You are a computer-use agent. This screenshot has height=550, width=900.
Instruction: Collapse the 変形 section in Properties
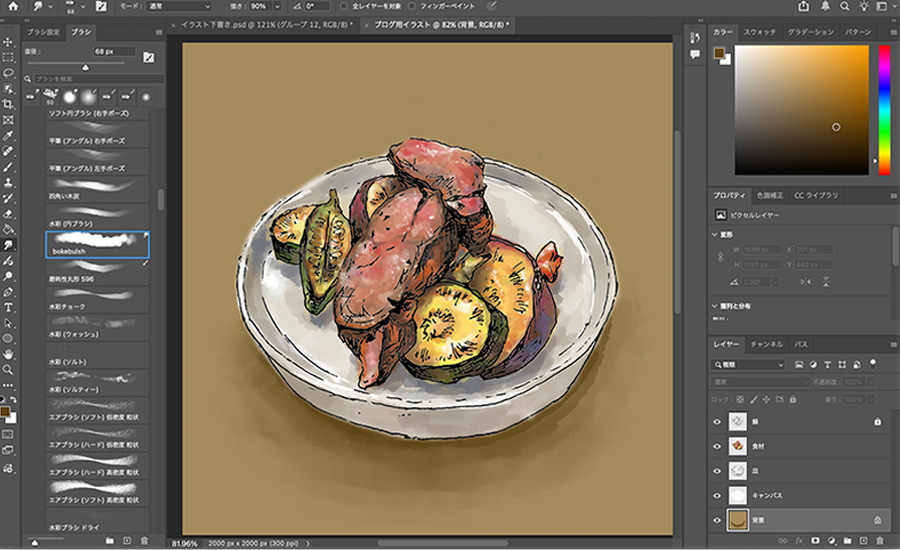[717, 235]
